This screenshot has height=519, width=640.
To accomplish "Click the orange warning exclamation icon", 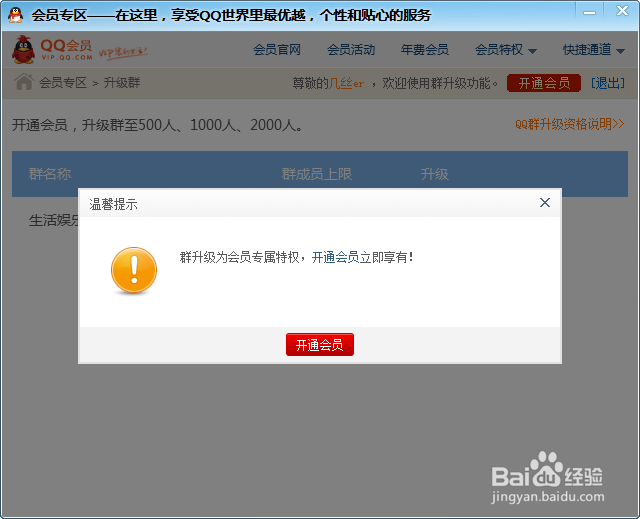I will 134,270.
